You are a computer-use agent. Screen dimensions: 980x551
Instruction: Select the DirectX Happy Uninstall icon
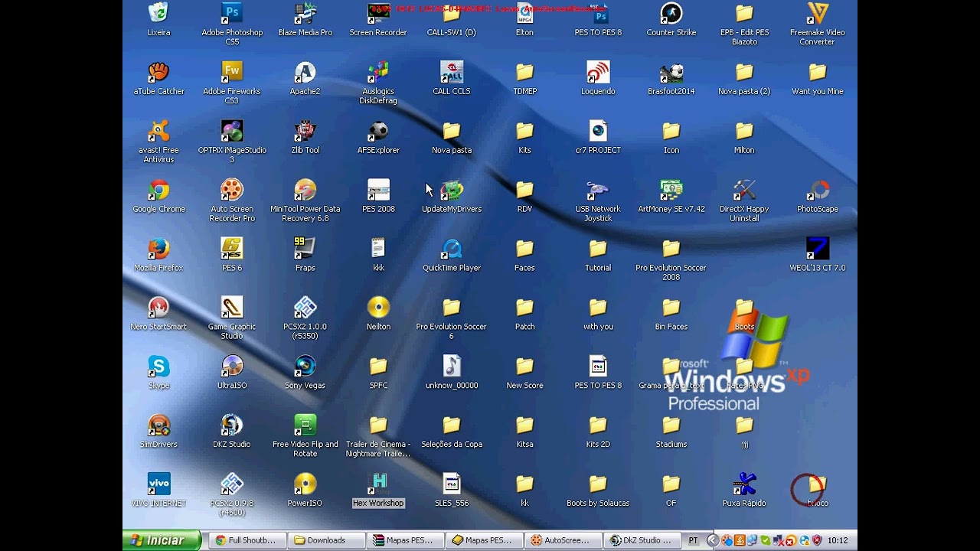744,190
